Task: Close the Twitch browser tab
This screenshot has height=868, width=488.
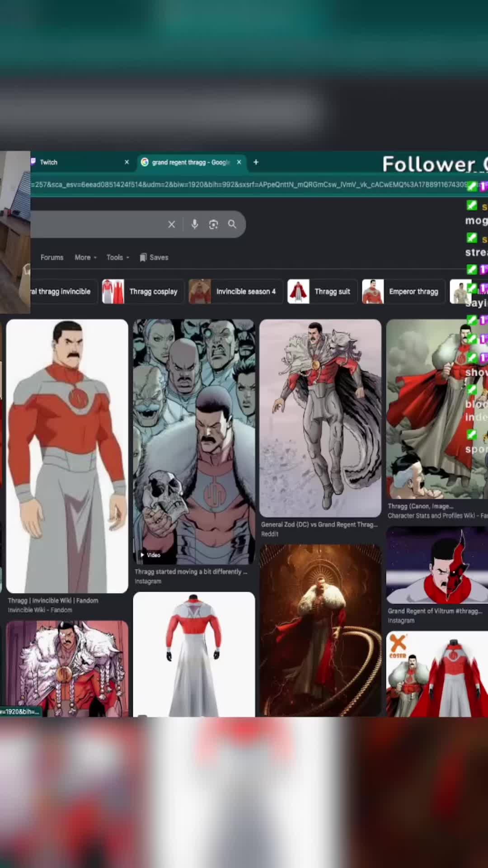Action: coord(127,162)
